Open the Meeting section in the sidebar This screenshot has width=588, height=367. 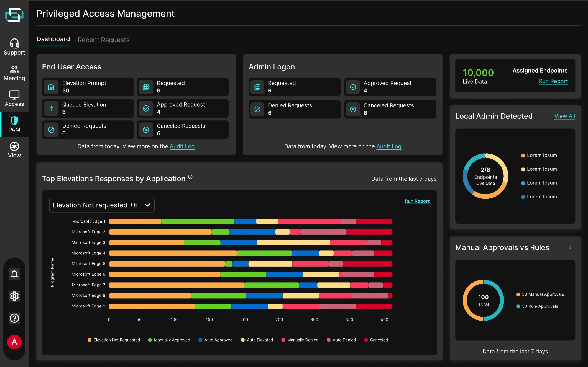[x=14, y=73]
